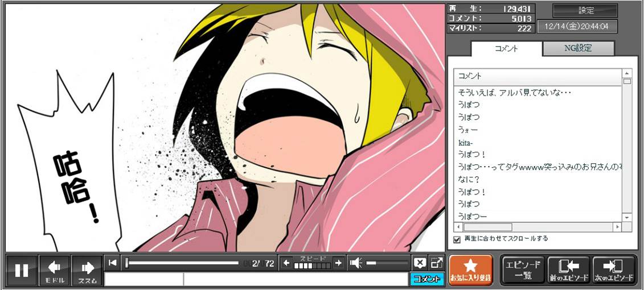The image size is (644, 290).
Task: Click the ススム forward arrow button
Action: [x=87, y=271]
